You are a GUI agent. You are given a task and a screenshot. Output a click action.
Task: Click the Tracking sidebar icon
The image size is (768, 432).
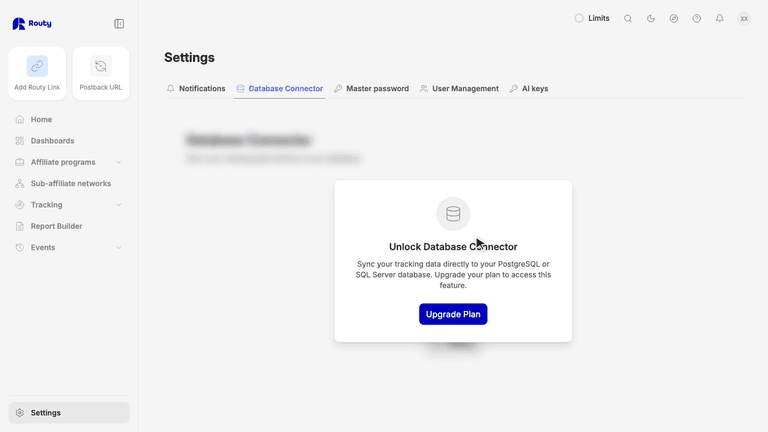20,205
